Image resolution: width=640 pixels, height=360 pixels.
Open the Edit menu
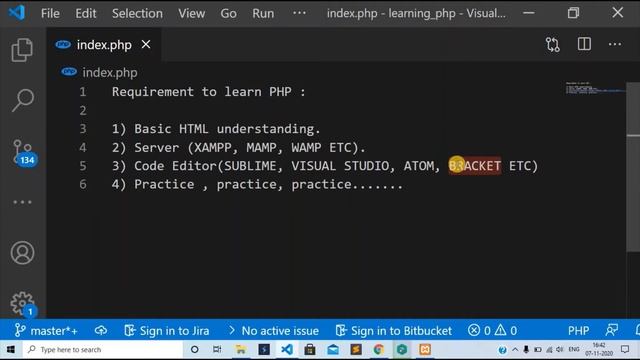86,13
